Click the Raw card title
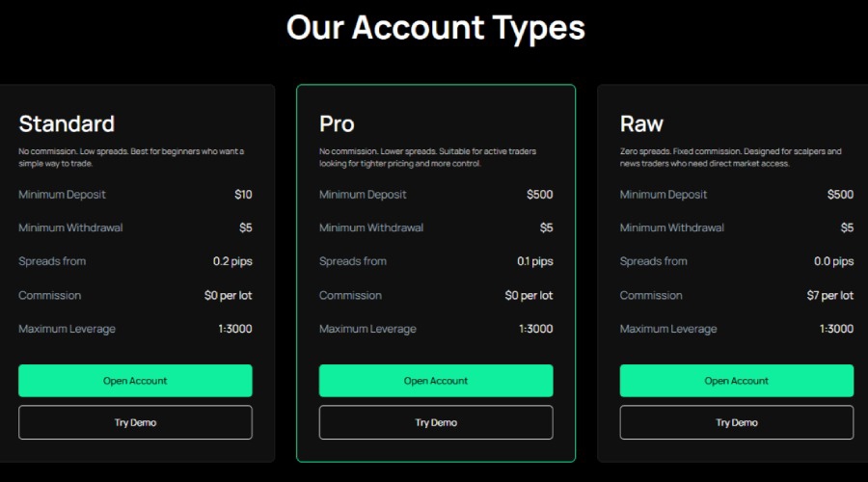 (x=641, y=123)
